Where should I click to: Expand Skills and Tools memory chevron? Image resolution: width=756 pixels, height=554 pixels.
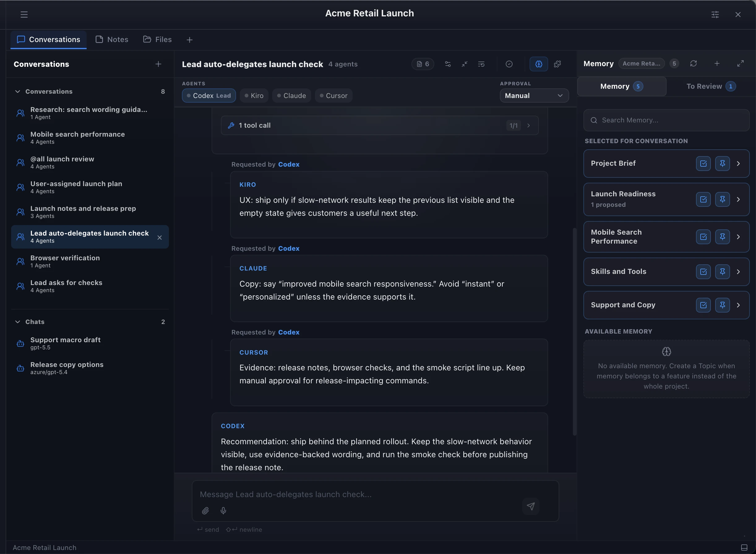(738, 272)
